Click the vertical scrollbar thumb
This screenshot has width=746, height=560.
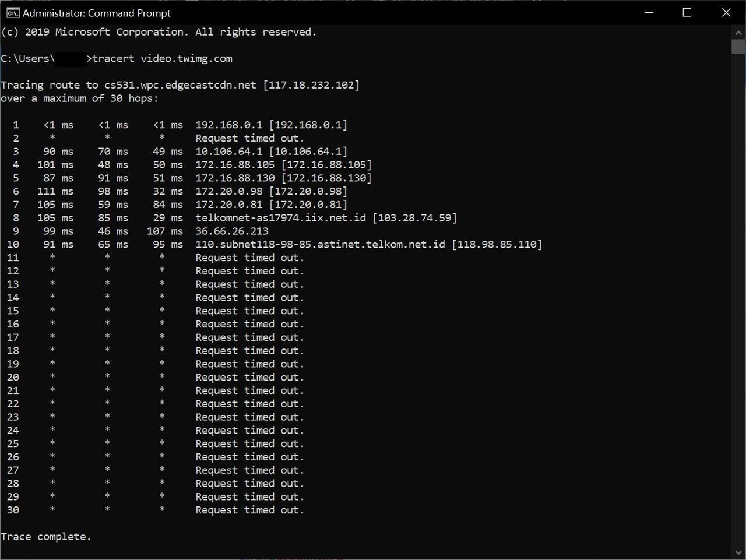click(738, 47)
